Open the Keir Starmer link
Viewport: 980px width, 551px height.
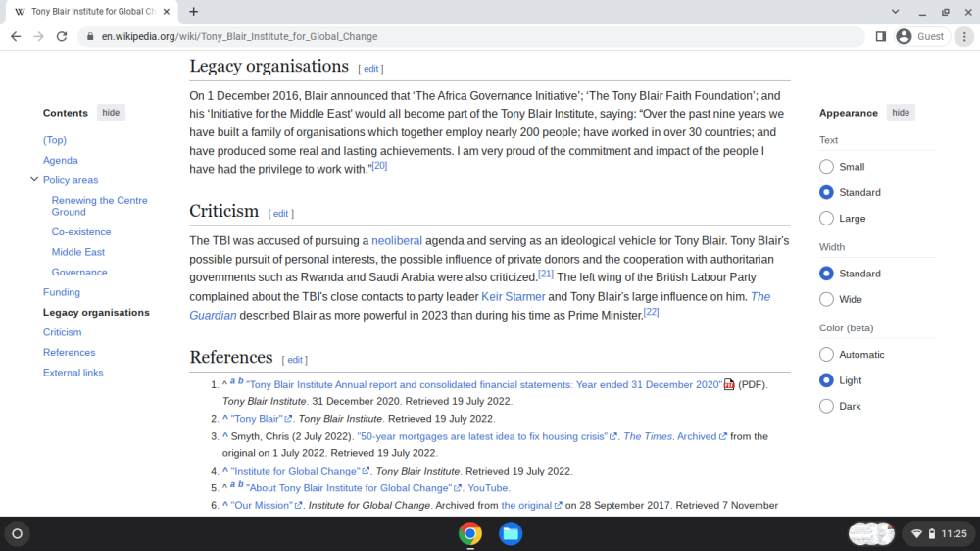tap(514, 296)
